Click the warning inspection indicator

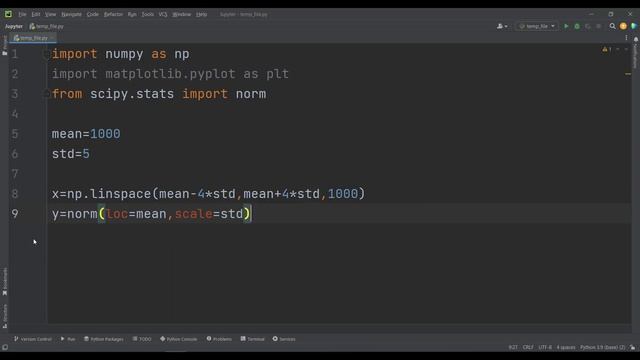click(607, 49)
